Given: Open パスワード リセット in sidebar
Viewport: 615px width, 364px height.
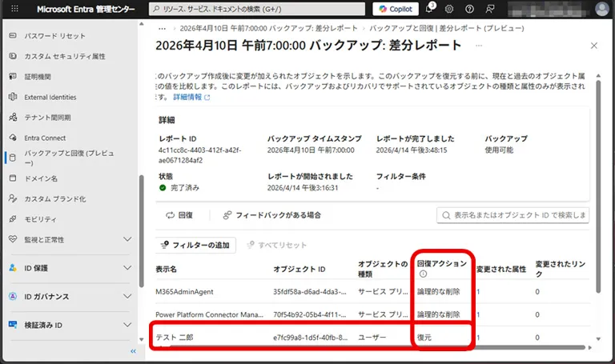Looking at the screenshot, I should 54,36.
